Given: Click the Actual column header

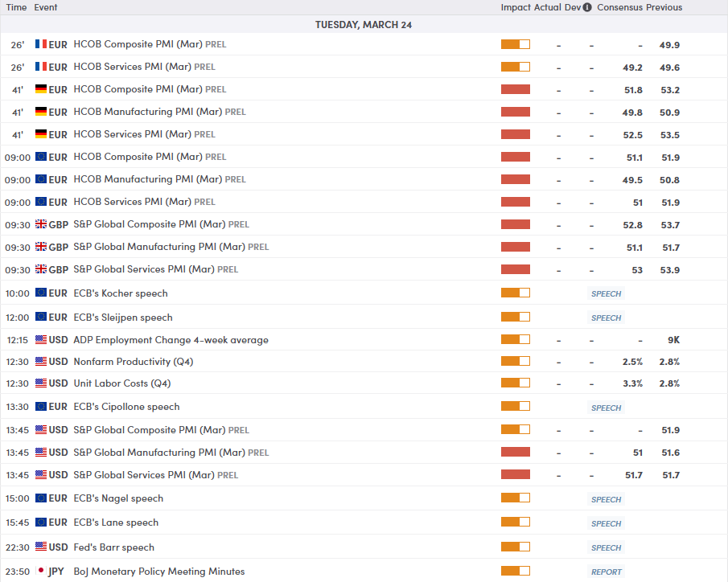Looking at the screenshot, I should (547, 7).
